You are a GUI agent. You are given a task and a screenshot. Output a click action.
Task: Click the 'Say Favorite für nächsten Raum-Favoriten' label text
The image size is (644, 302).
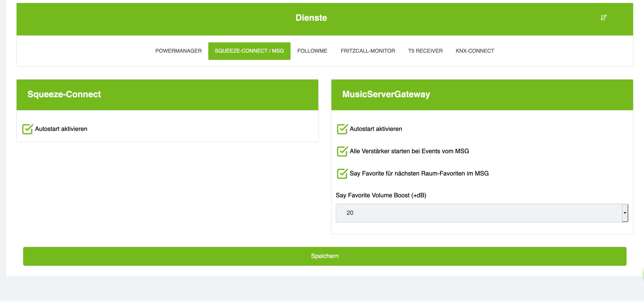tap(419, 174)
